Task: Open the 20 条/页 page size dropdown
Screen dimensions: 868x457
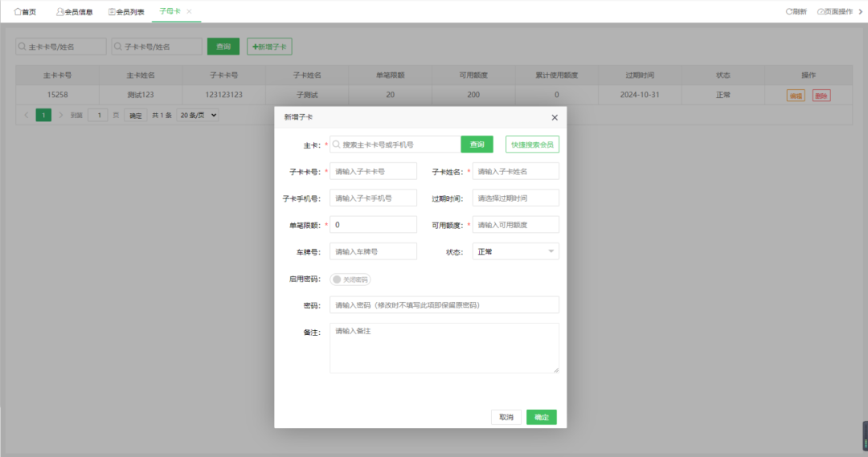Action: click(x=198, y=115)
